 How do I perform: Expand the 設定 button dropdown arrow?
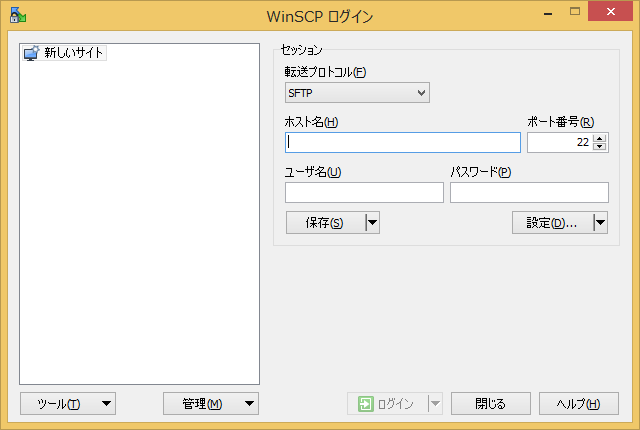(x=600, y=223)
